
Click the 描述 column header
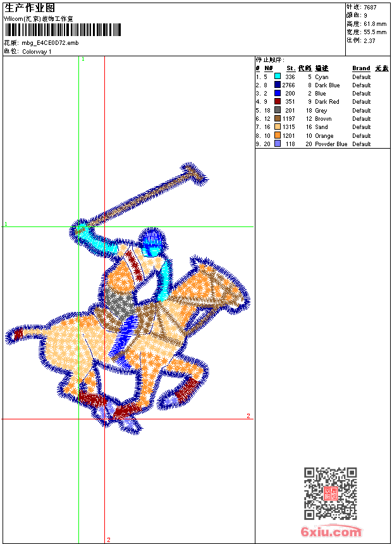[x=322, y=68]
